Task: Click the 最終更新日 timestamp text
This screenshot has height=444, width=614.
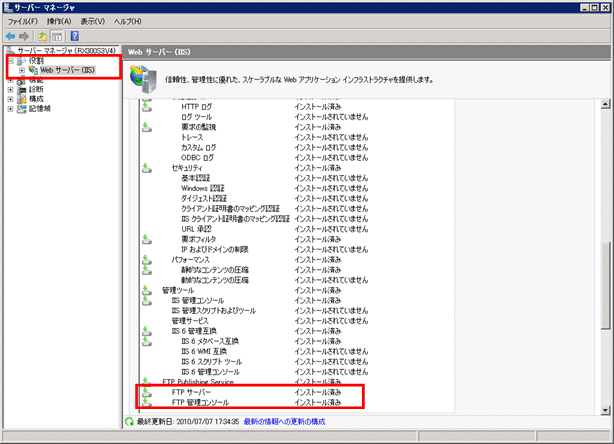Action: point(188,422)
